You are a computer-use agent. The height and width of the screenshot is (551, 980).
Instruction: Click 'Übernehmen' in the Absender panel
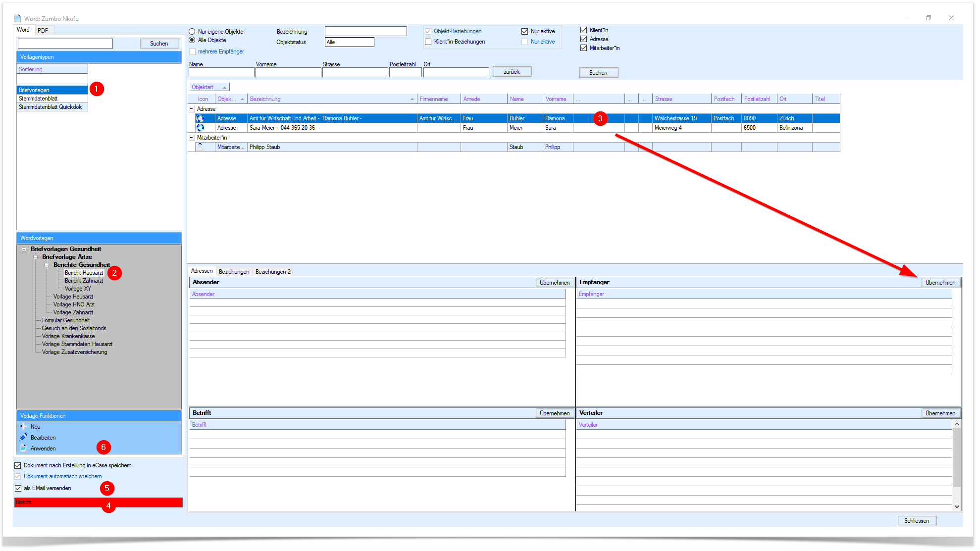click(x=555, y=283)
